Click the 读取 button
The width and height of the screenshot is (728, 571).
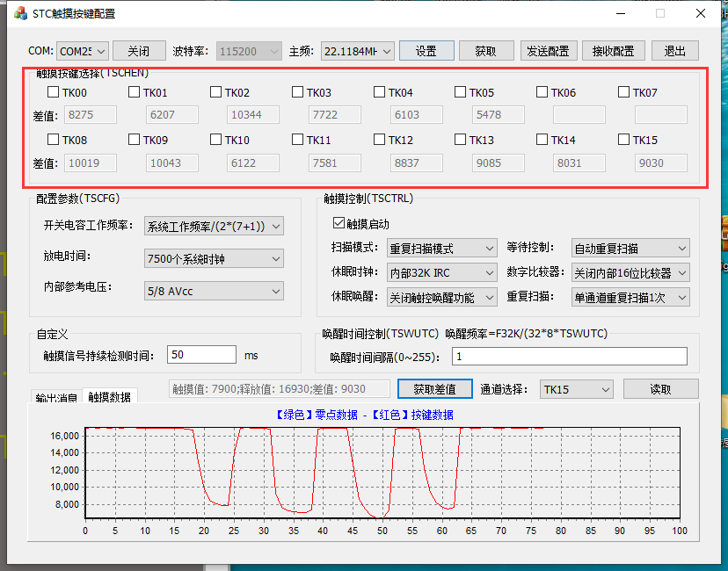click(660, 389)
